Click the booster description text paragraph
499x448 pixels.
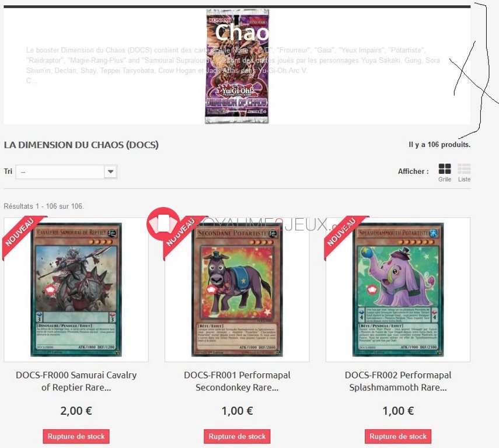tap(233, 65)
